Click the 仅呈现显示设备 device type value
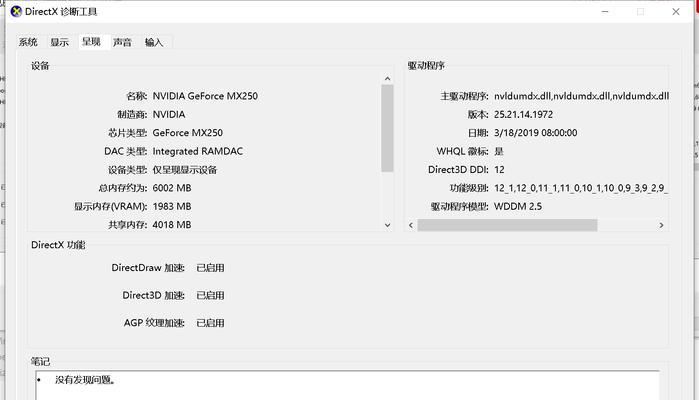The width and height of the screenshot is (699, 400). click(185, 169)
